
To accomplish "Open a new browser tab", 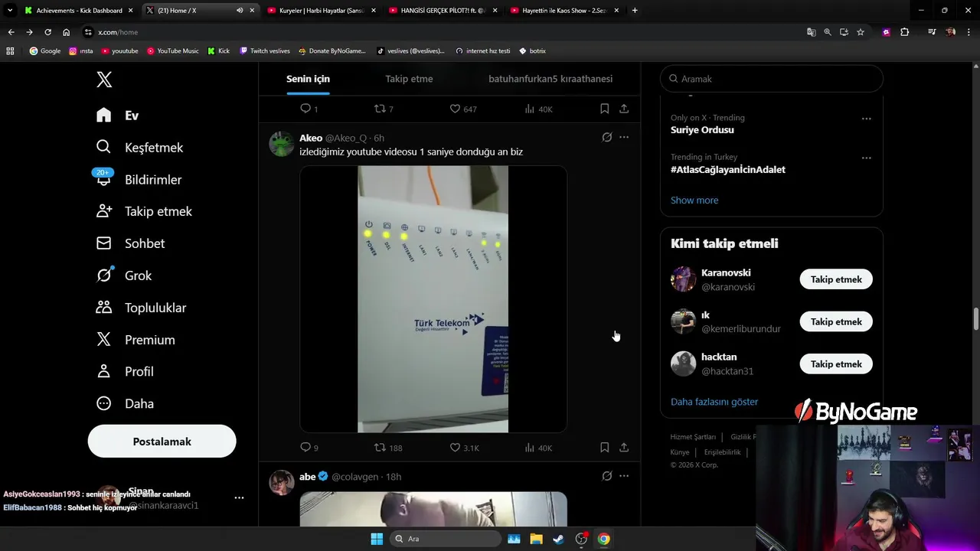I will pos(635,11).
